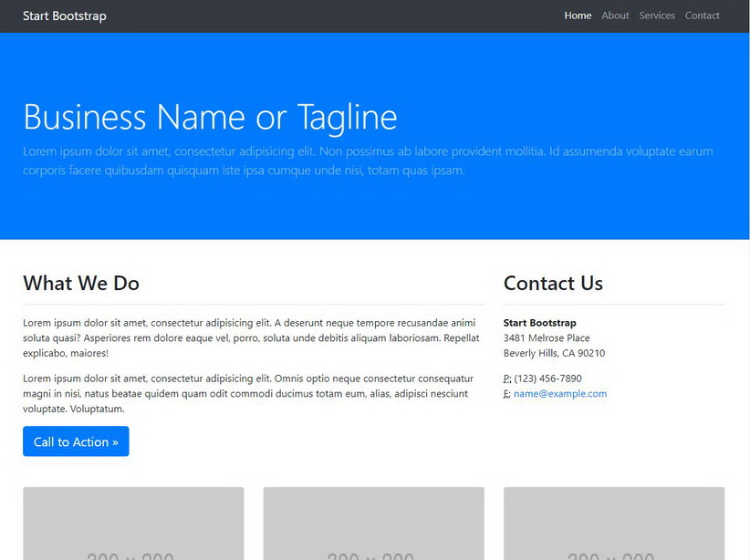Image resolution: width=750 pixels, height=560 pixels.
Task: Select Contact in the navbar
Action: pyautogui.click(x=702, y=16)
